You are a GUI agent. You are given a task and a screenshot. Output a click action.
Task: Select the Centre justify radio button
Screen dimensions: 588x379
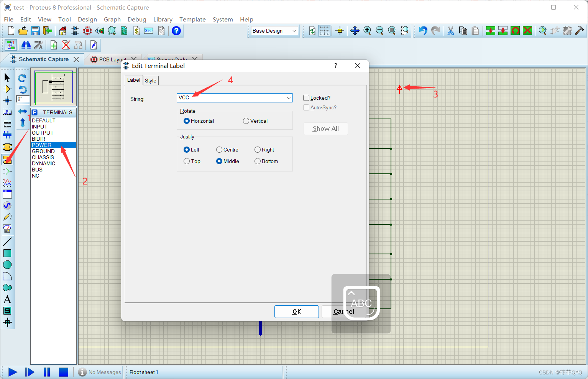(219, 150)
